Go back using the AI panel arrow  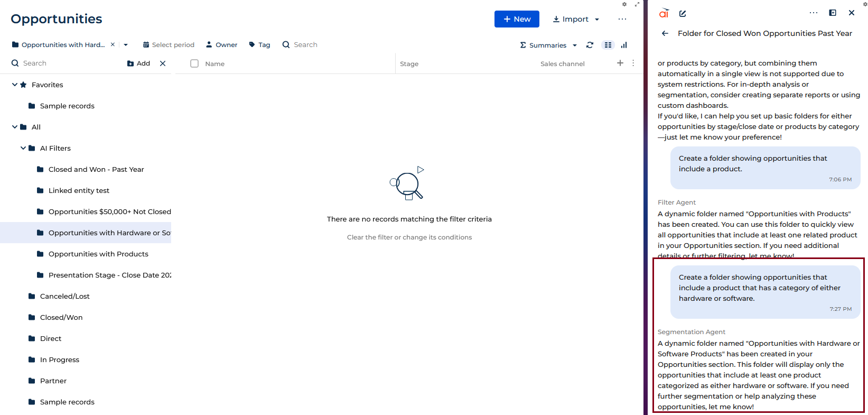point(665,33)
